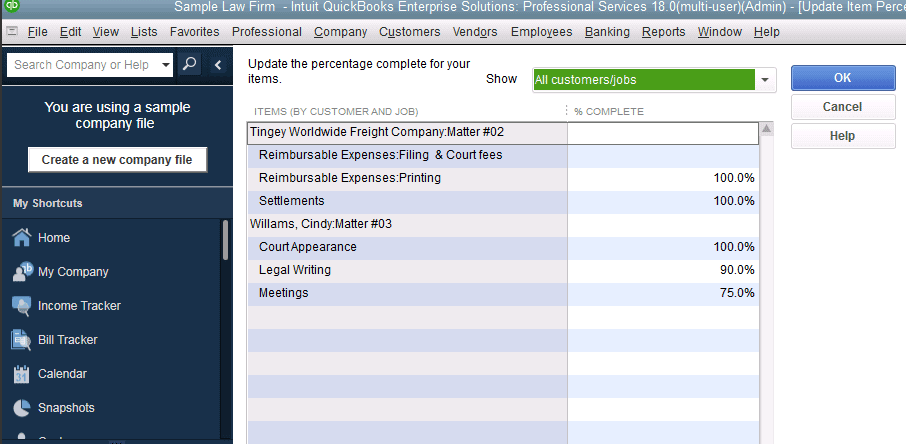Click the QuickBooks logo icon in title bar
Image resolution: width=906 pixels, height=444 pixels.
11,6
